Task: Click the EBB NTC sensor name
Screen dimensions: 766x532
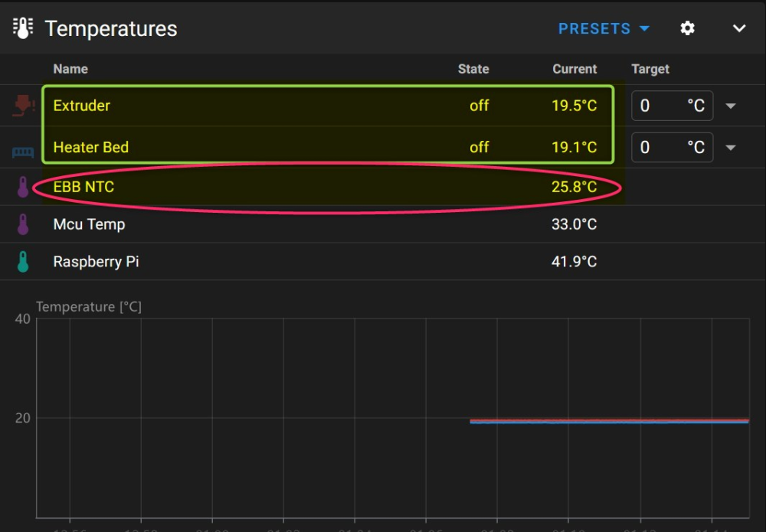Action: (x=83, y=187)
